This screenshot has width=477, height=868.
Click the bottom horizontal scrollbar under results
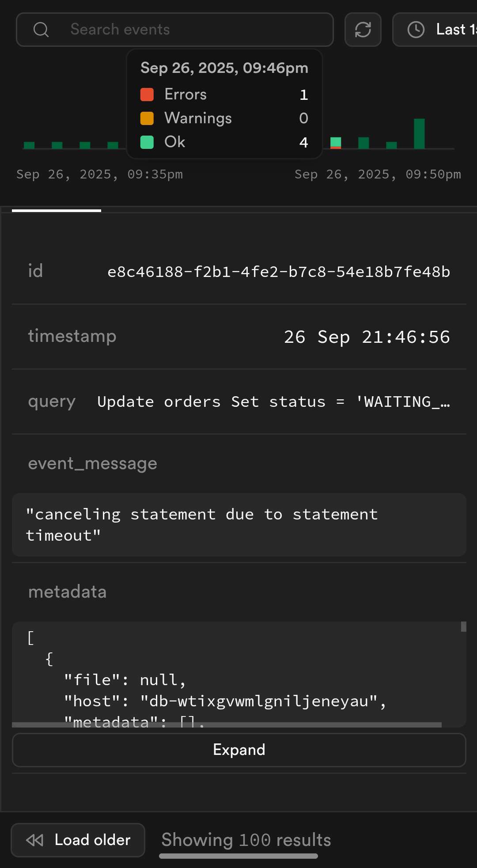[238, 856]
